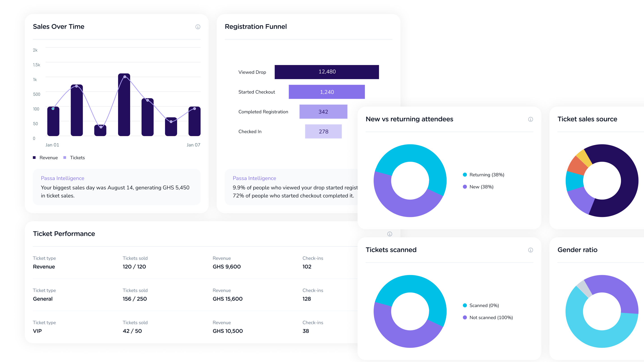Screen dimensions: 644x362
Task: Click the New vs returning attendees title
Action: (409, 119)
